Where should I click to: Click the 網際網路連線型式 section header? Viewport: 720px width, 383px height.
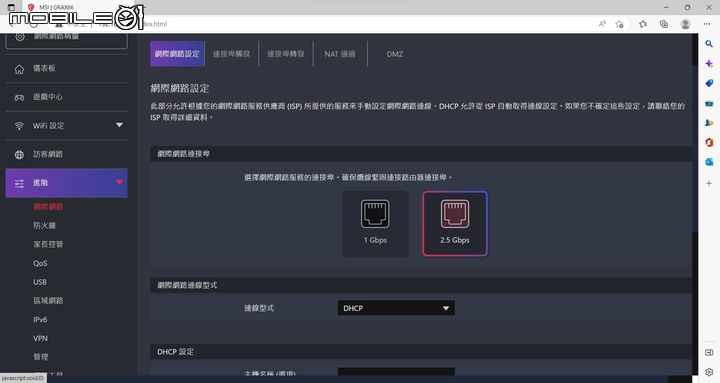(421, 285)
